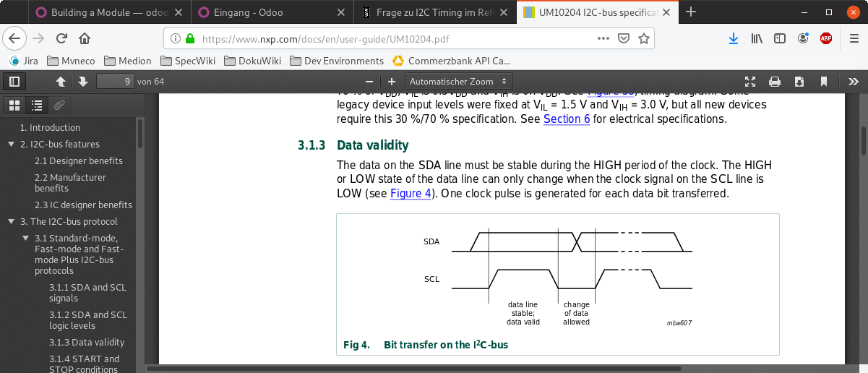Open the Dev Environments bookmarks folder

[x=336, y=61]
